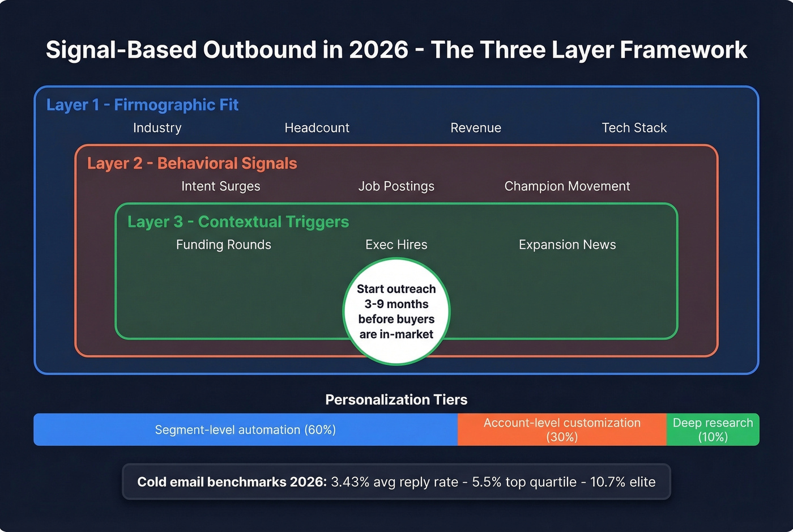Click the Revenue label
The image size is (793, 532).
476,127
